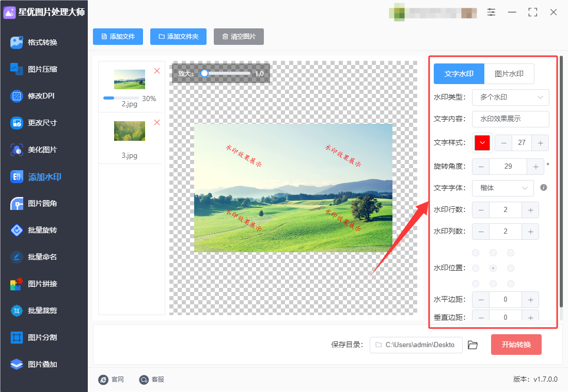Image resolution: width=568 pixels, height=392 pixels.
Task: Open the 修改DPI tool
Action: pos(33,96)
